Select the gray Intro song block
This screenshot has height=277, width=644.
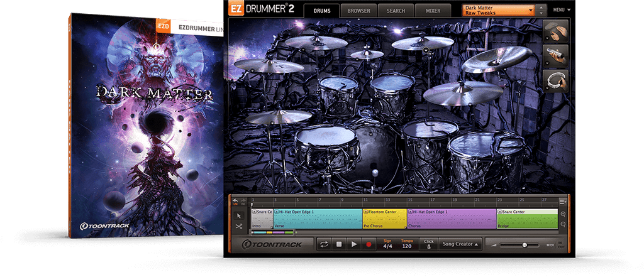[262, 219]
